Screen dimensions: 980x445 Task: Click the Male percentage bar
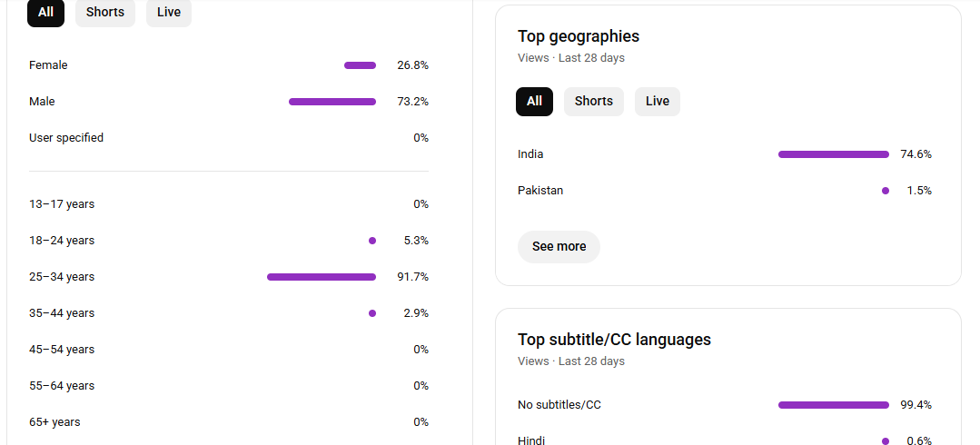tap(332, 102)
